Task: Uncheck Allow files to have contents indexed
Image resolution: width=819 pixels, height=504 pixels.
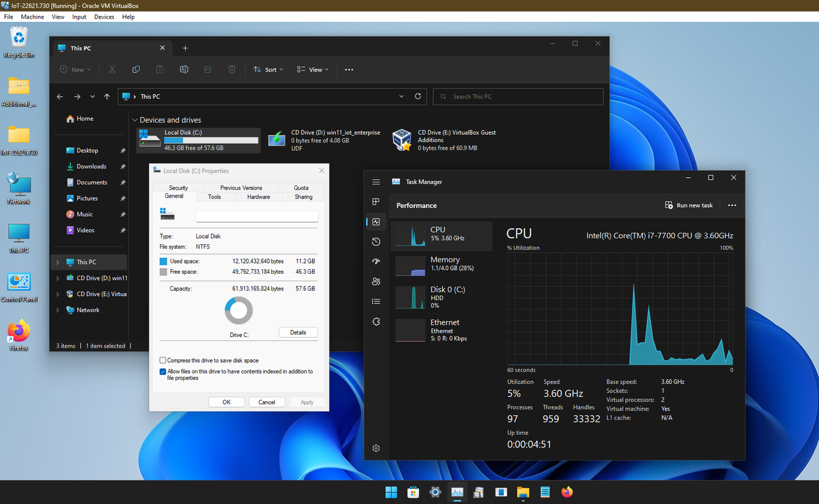Action: click(163, 372)
